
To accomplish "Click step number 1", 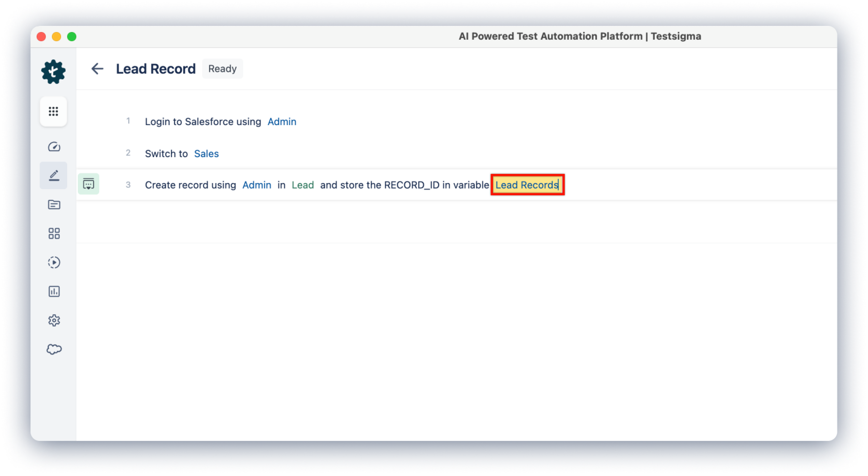I will click(x=128, y=121).
